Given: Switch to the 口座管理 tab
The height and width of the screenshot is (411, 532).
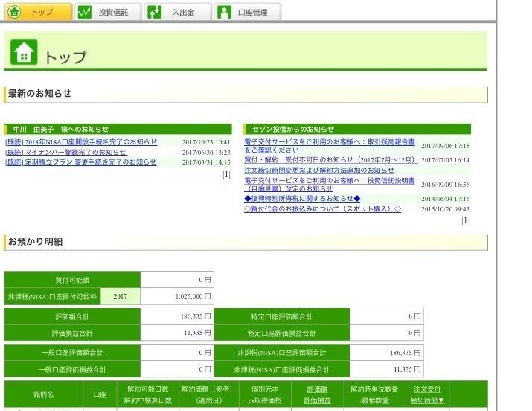Looking at the screenshot, I should (x=252, y=12).
